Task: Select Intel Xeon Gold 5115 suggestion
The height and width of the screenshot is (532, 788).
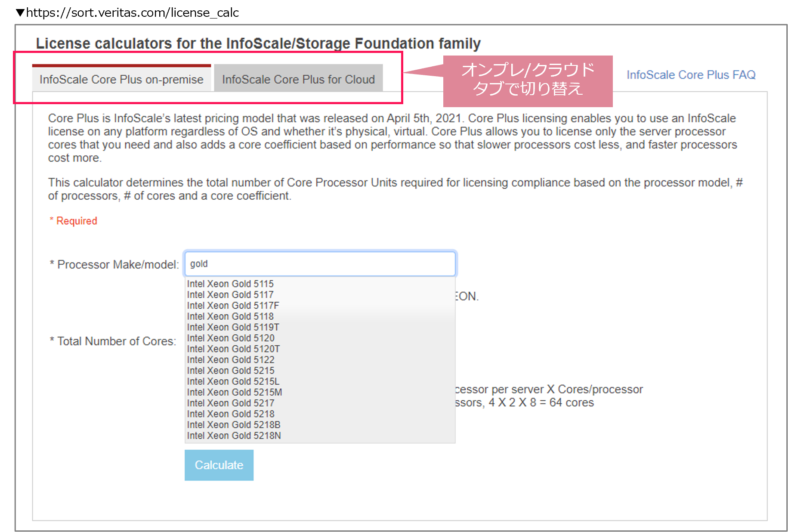Action: tap(320, 284)
